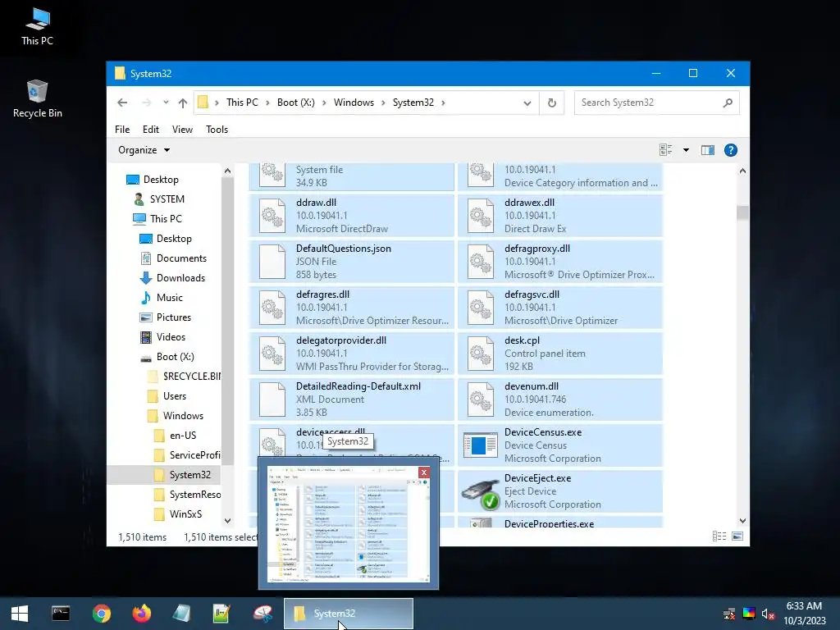Open the notepad-style taskbar app icon
This screenshot has height=630, width=840.
click(x=181, y=614)
